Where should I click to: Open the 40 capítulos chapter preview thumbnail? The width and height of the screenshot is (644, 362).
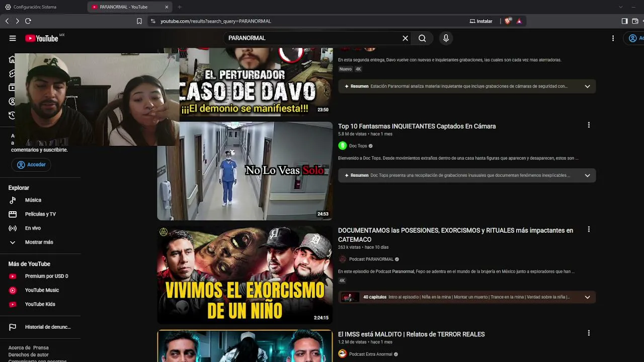tap(350, 297)
